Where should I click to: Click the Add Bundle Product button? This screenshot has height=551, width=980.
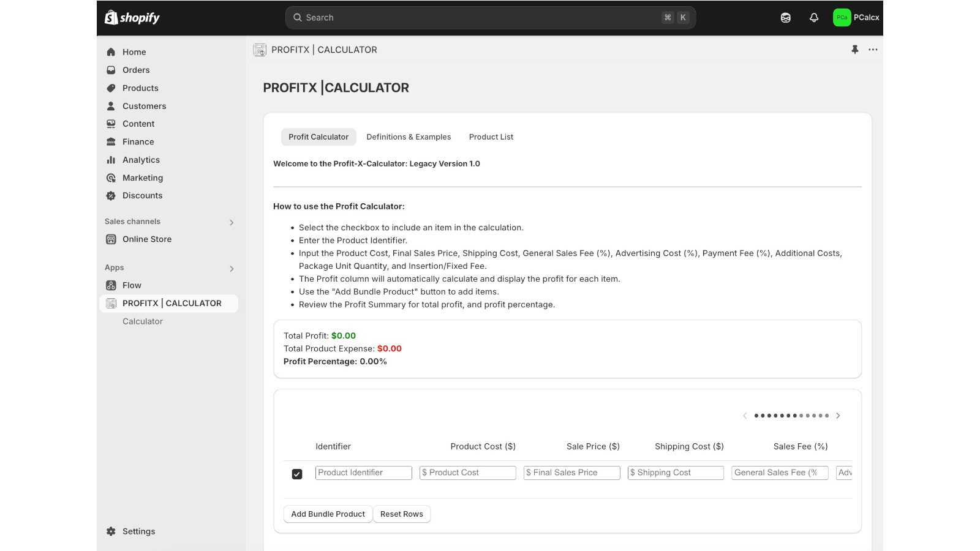[x=328, y=514]
